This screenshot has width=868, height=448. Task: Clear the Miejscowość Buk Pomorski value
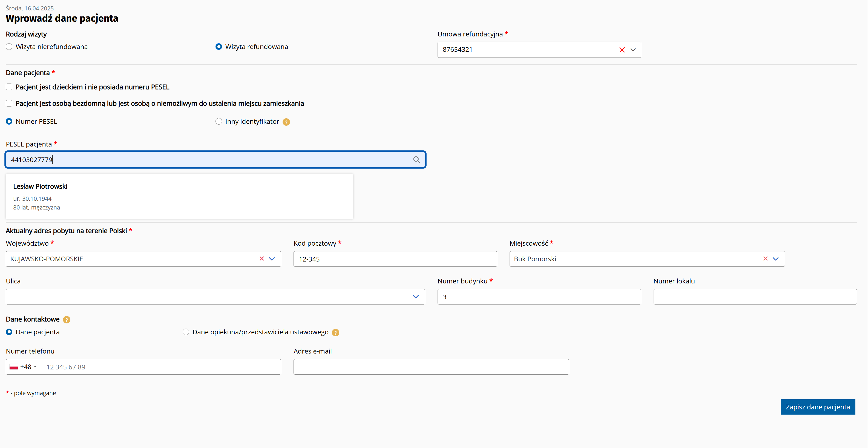click(765, 259)
